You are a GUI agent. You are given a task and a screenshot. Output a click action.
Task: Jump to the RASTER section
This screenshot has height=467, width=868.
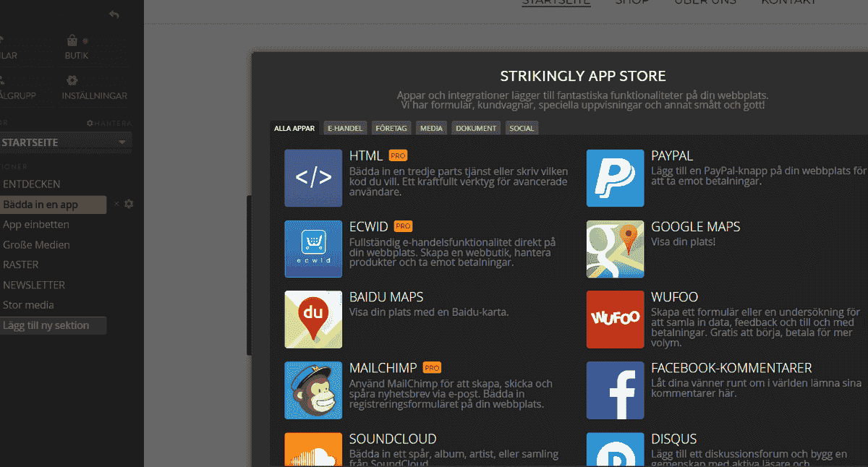point(21,265)
